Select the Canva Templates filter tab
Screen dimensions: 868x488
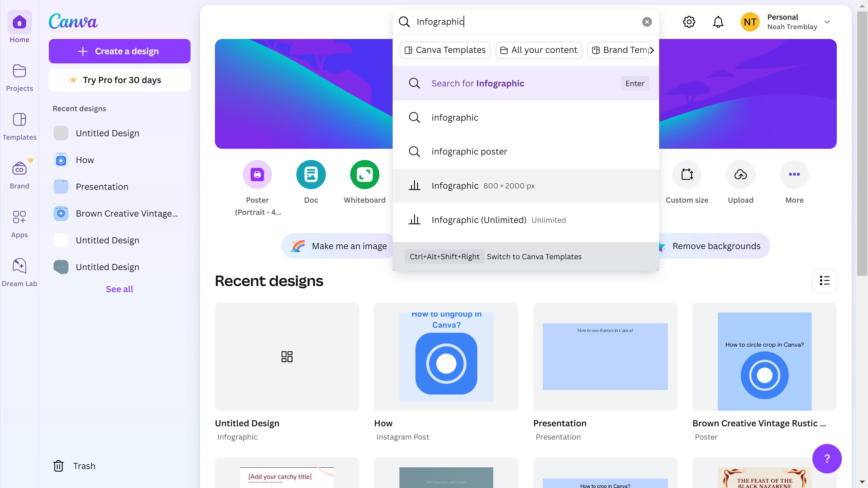click(445, 50)
